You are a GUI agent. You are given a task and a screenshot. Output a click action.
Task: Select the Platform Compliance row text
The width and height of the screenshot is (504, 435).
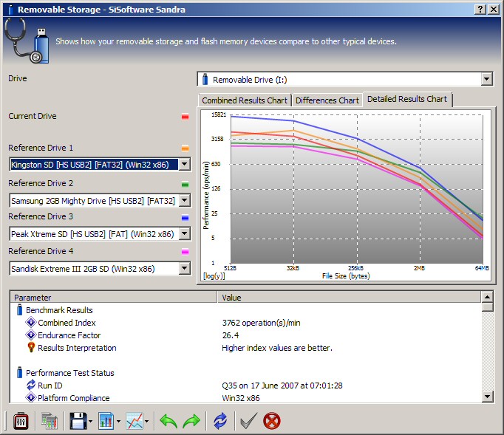click(x=74, y=398)
